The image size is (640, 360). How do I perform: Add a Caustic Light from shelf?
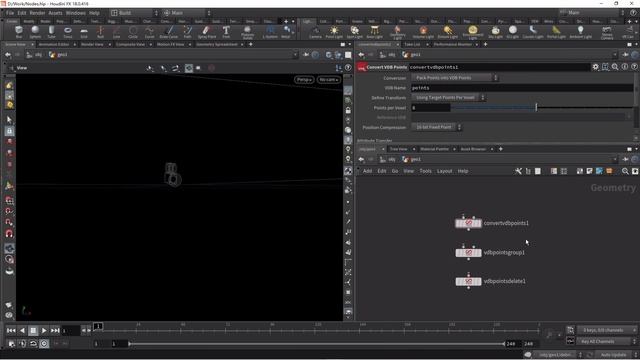[533, 32]
